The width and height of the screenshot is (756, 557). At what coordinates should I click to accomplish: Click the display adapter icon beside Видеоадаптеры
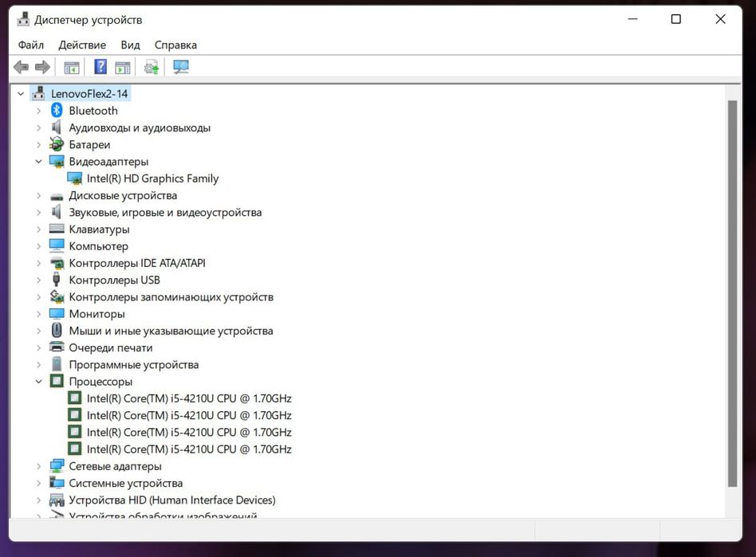pyautogui.click(x=57, y=161)
